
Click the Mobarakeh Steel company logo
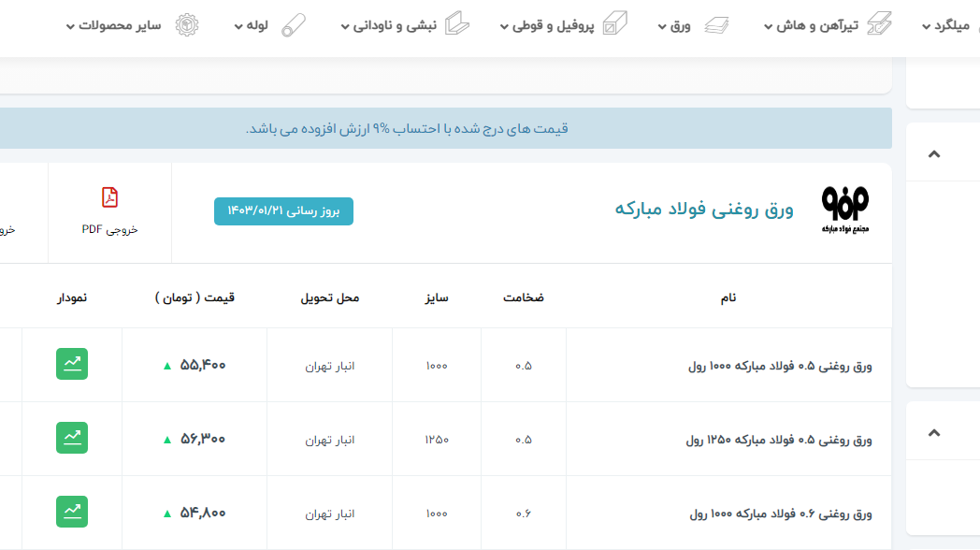[x=844, y=210]
